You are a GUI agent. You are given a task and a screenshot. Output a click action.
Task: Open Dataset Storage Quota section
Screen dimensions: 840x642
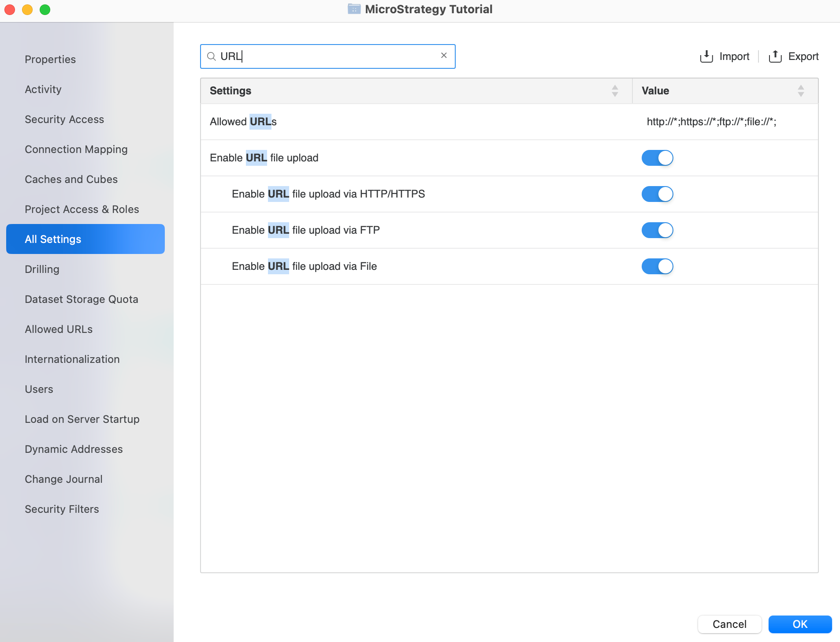(82, 299)
